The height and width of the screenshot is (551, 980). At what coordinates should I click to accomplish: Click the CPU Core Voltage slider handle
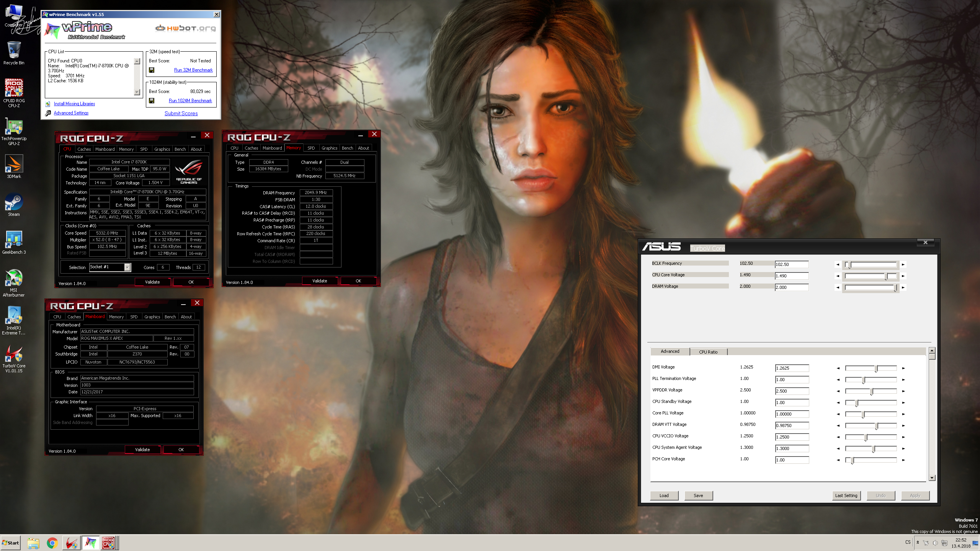[x=886, y=276]
